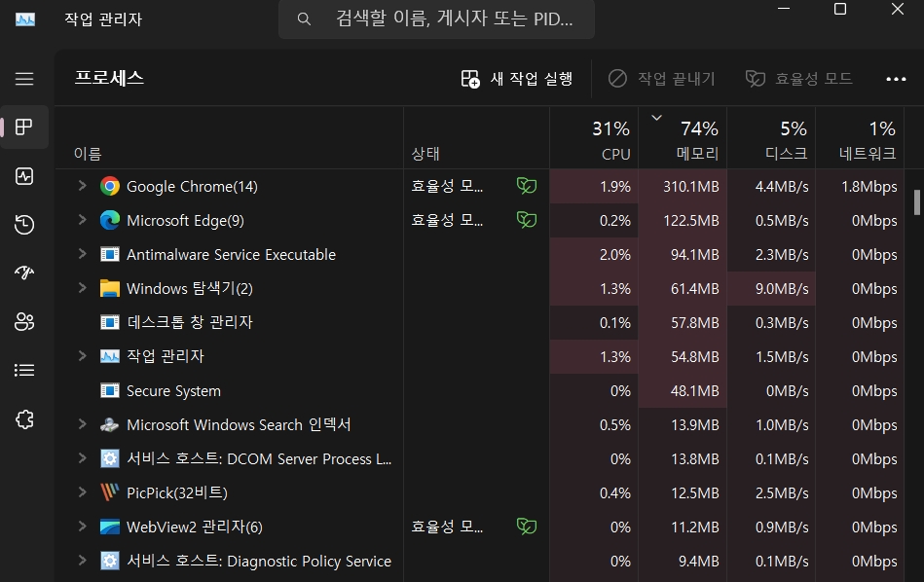
Task: Expand Antimalware Service Executable row
Action: tap(82, 254)
